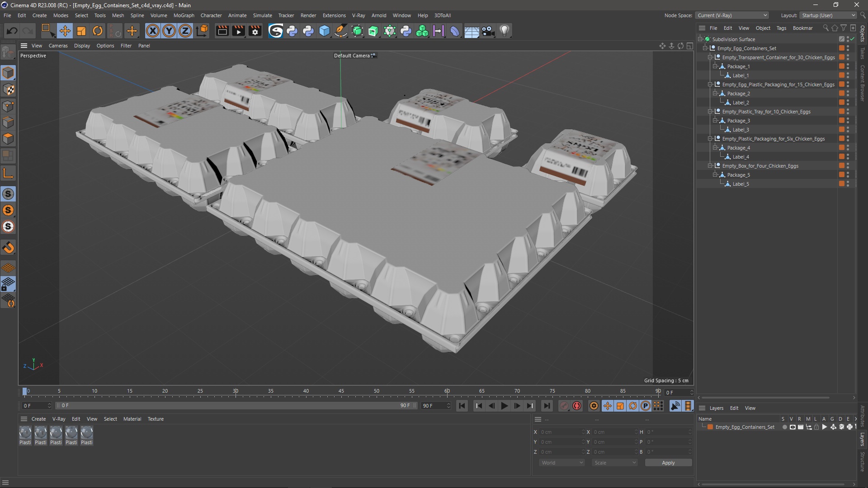Click the timeline preview range bar
This screenshot has height=488, width=868.
pos(236,405)
